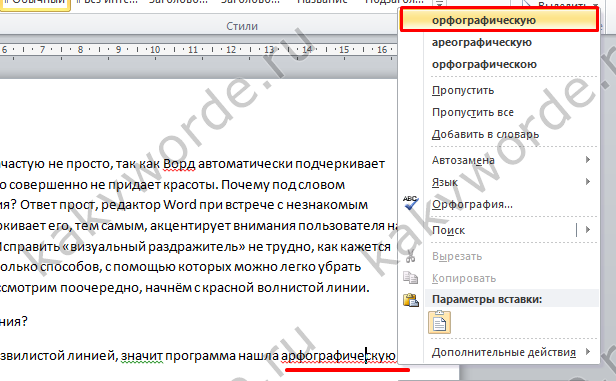The height and width of the screenshot is (381, 616).
Task: Open the «Поиск» menu item
Action: (x=448, y=230)
